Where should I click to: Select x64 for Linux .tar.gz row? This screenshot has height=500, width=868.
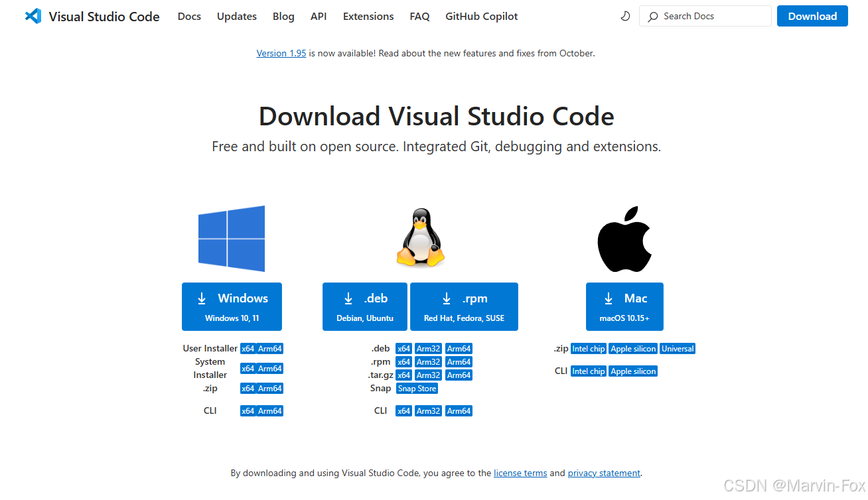point(403,375)
